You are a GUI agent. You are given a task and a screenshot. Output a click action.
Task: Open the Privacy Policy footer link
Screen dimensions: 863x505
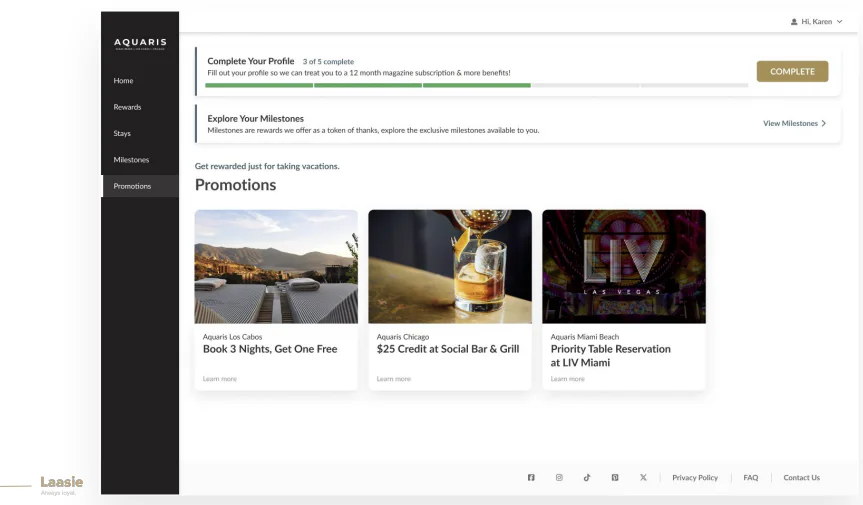(695, 477)
